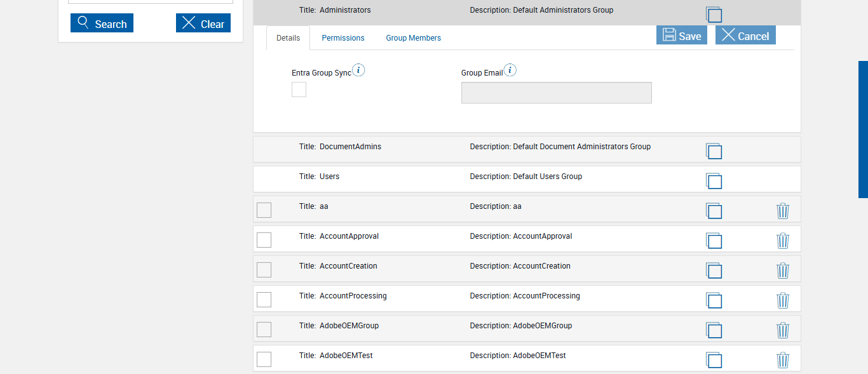Click the trash icon for AdobeOEMTest
Image resolution: width=868 pixels, height=374 pixels.
(783, 360)
